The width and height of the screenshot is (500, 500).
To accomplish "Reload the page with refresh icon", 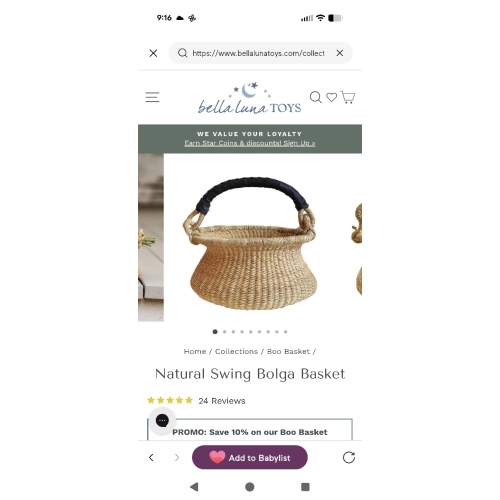I will click(x=349, y=457).
